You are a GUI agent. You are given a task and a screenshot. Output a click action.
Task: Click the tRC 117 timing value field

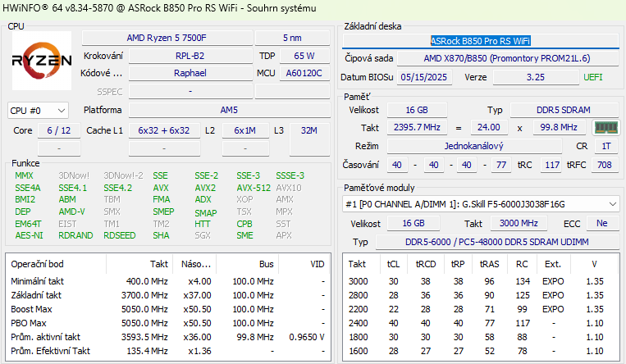(x=552, y=165)
